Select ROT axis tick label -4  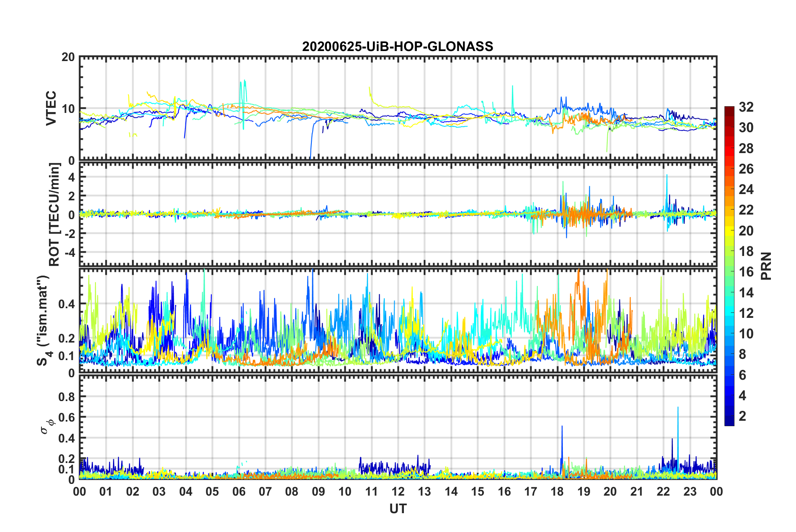click(69, 253)
